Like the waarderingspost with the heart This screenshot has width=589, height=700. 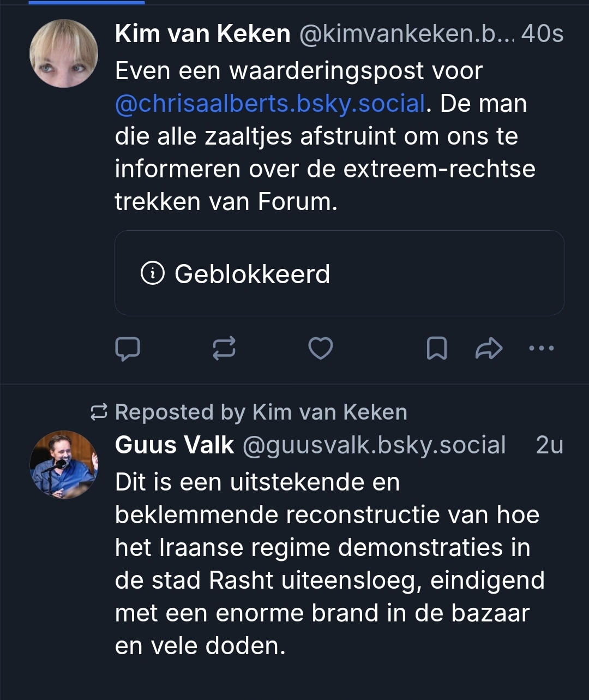point(321,349)
